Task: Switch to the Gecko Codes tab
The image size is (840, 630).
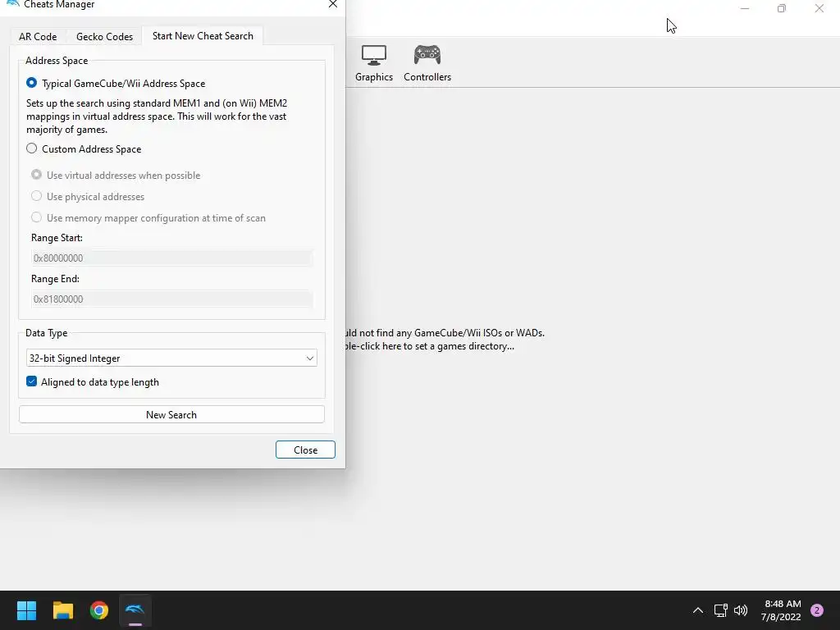Action: 104,36
